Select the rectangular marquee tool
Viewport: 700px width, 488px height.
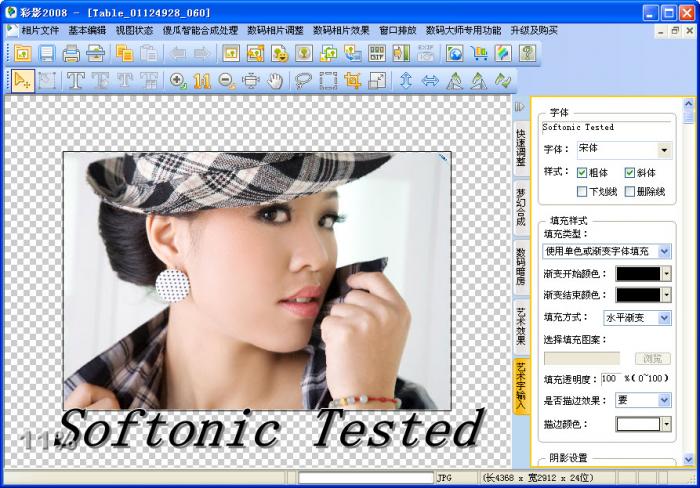pos(328,81)
